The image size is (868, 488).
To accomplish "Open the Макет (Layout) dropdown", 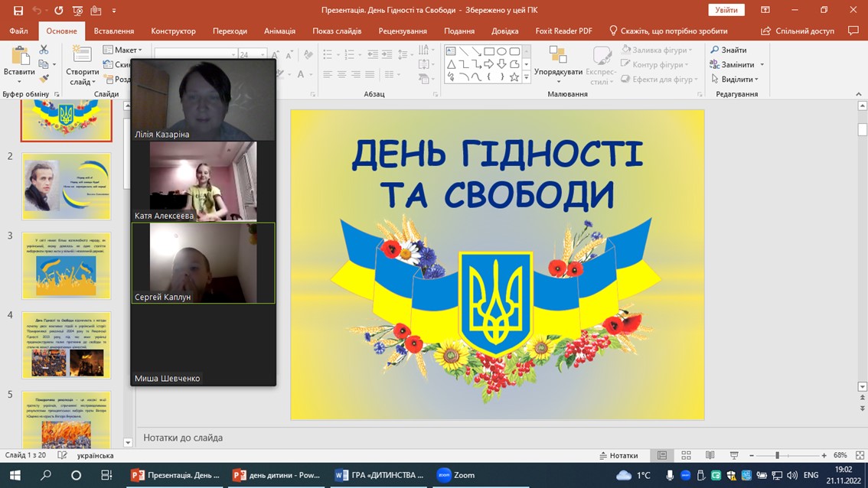I will point(123,50).
